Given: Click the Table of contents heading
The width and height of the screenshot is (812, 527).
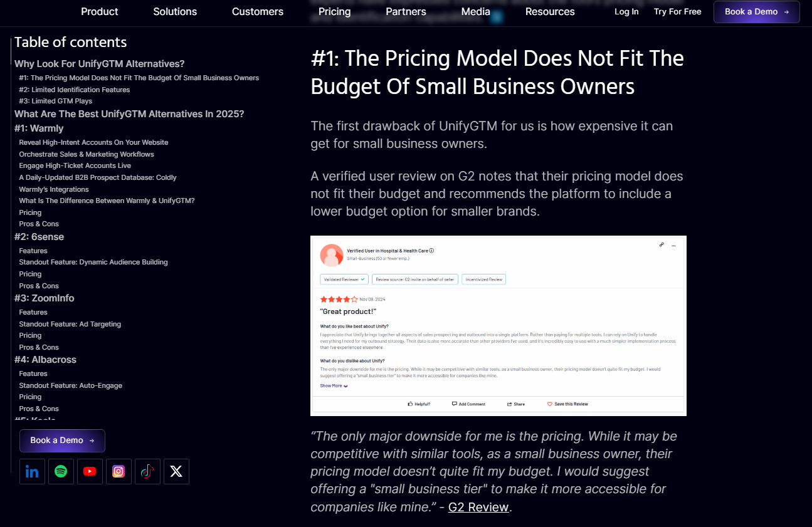Looking at the screenshot, I should pyautogui.click(x=70, y=42).
